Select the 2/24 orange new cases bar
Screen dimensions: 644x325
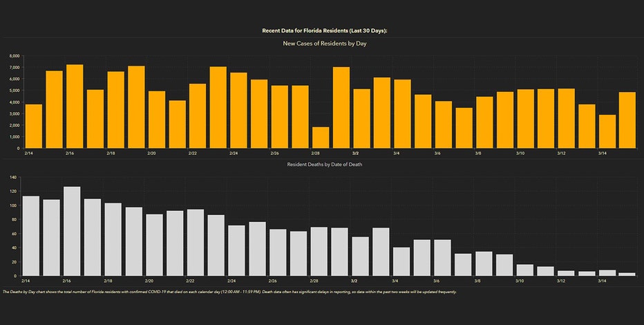(238, 110)
